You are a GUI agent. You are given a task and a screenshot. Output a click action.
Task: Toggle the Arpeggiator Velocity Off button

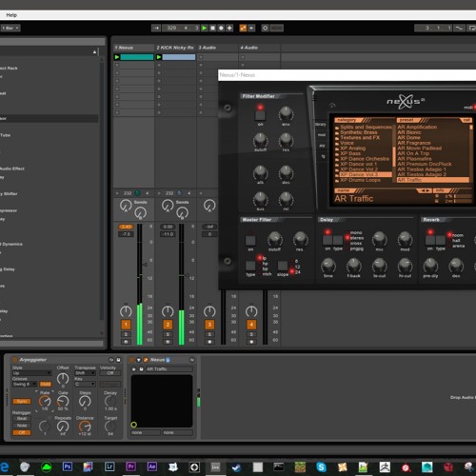pos(110,373)
